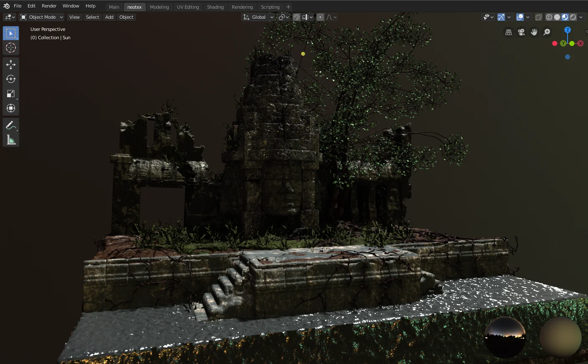Image resolution: width=588 pixels, height=364 pixels.
Task: Click the Z axis on the navigation gizmo
Action: tap(568, 30)
